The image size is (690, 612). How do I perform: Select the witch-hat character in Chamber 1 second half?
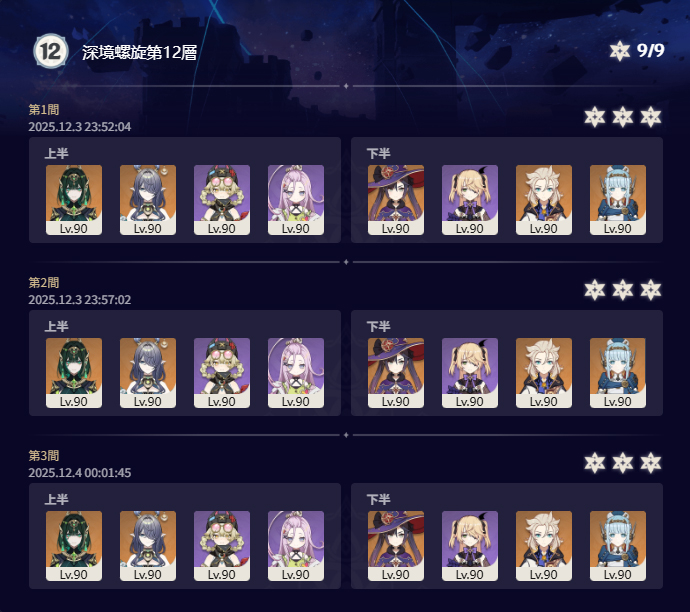pyautogui.click(x=396, y=200)
